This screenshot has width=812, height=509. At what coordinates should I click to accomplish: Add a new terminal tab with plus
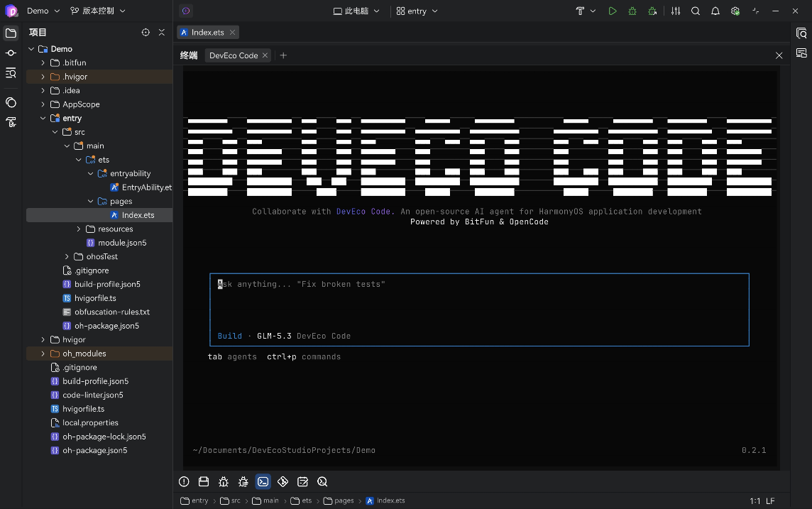click(x=283, y=55)
